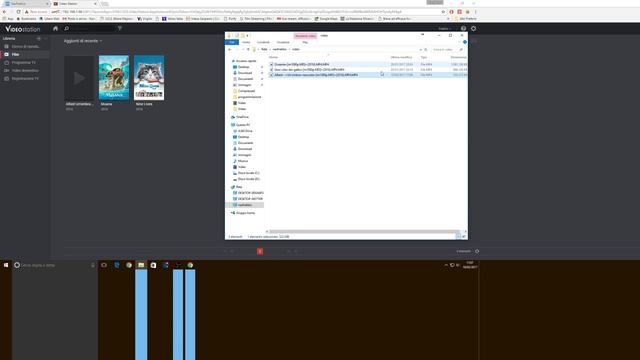The image size is (640, 360).
Task: Select the highlighted NAS entry under Rete
Action: click(x=244, y=205)
